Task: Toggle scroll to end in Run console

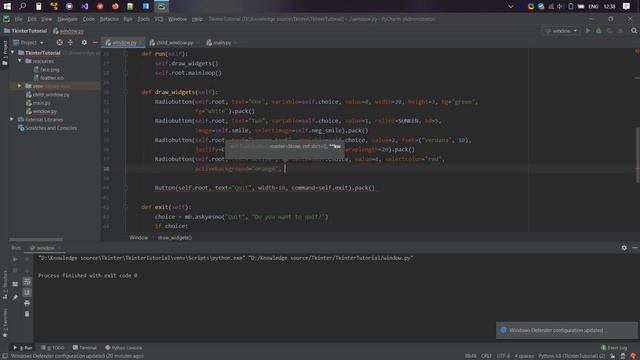Action: pos(27,292)
